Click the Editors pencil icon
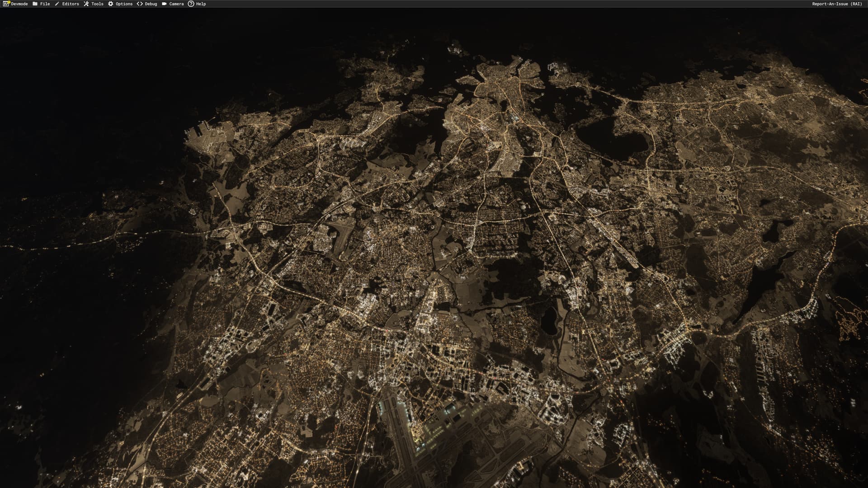The image size is (868, 488). (57, 4)
